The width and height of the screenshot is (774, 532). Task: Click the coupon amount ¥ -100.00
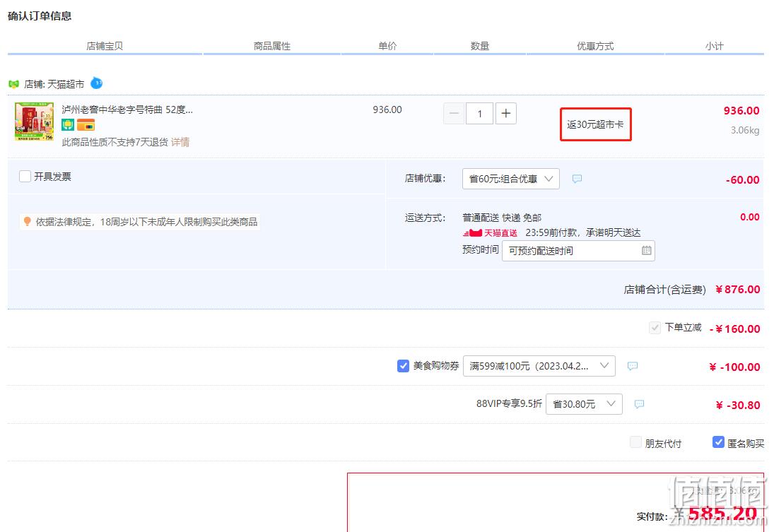[x=734, y=367]
